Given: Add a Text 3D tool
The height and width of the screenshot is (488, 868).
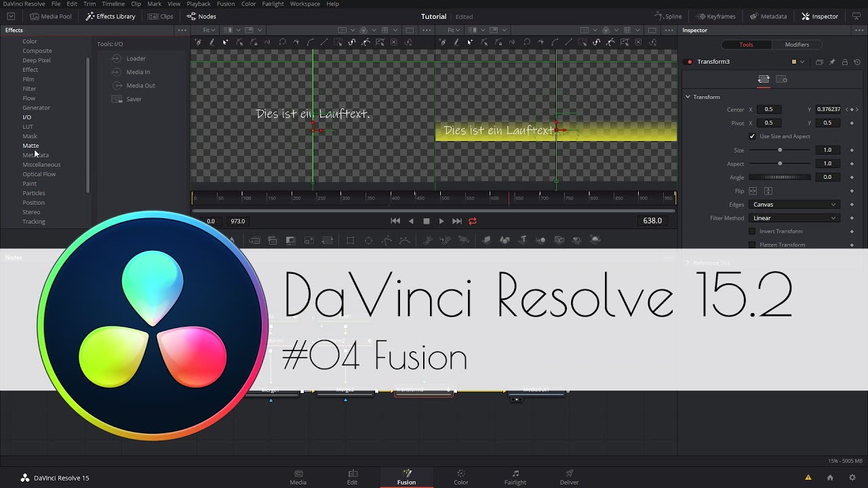Looking at the screenshot, I should click(x=523, y=239).
